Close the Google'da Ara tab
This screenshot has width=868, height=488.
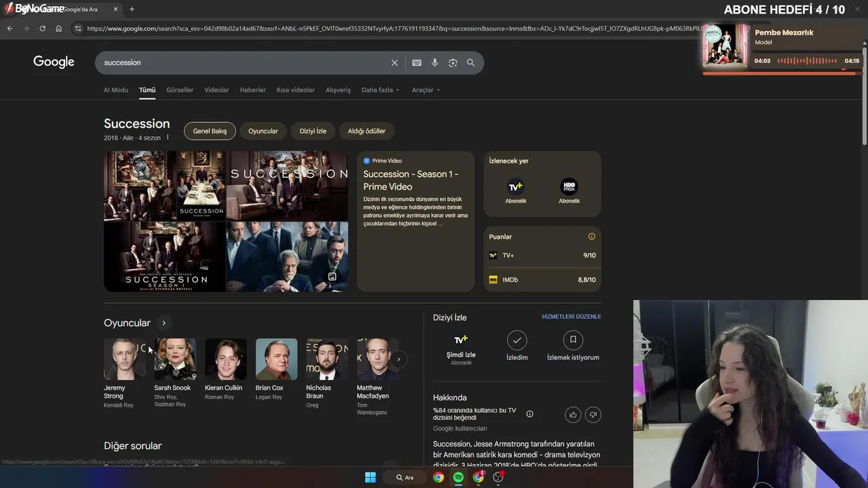116,9
